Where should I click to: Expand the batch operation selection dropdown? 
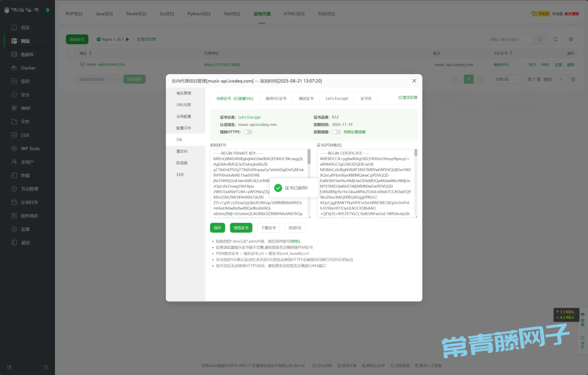99,79
